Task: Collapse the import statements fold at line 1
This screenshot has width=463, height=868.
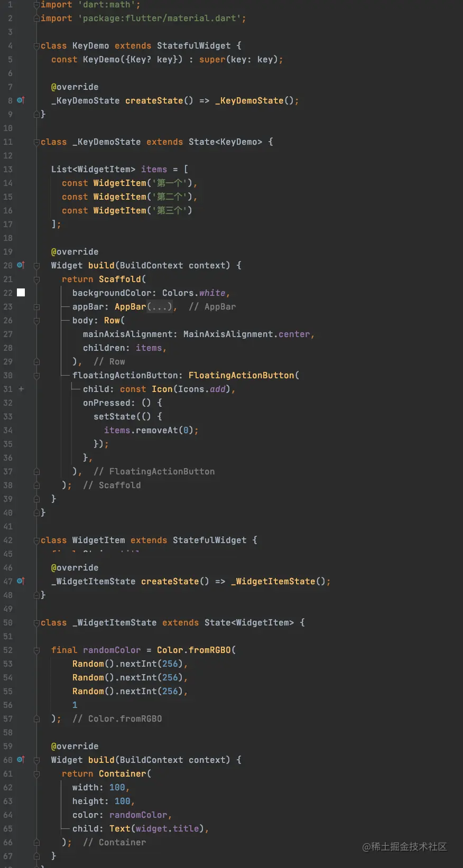Action: 37,5
